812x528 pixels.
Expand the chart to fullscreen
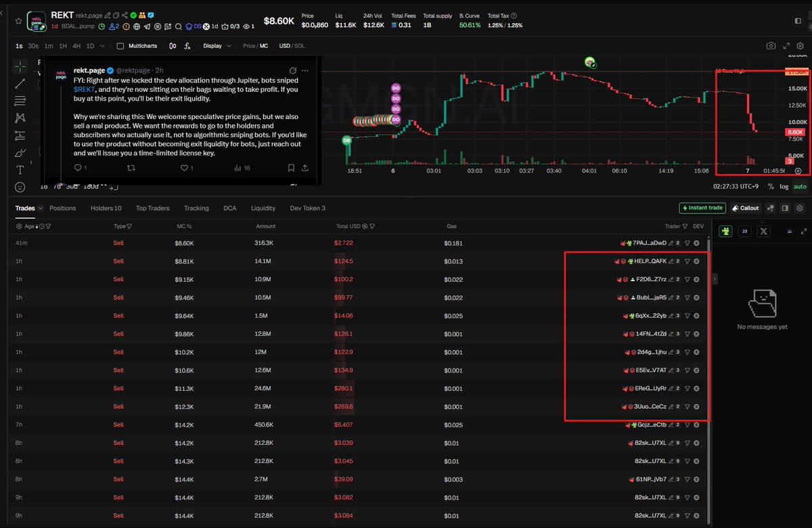click(x=786, y=46)
